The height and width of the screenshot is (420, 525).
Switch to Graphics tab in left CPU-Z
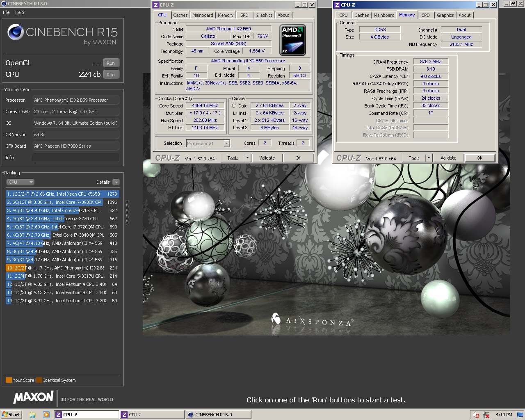pos(264,15)
